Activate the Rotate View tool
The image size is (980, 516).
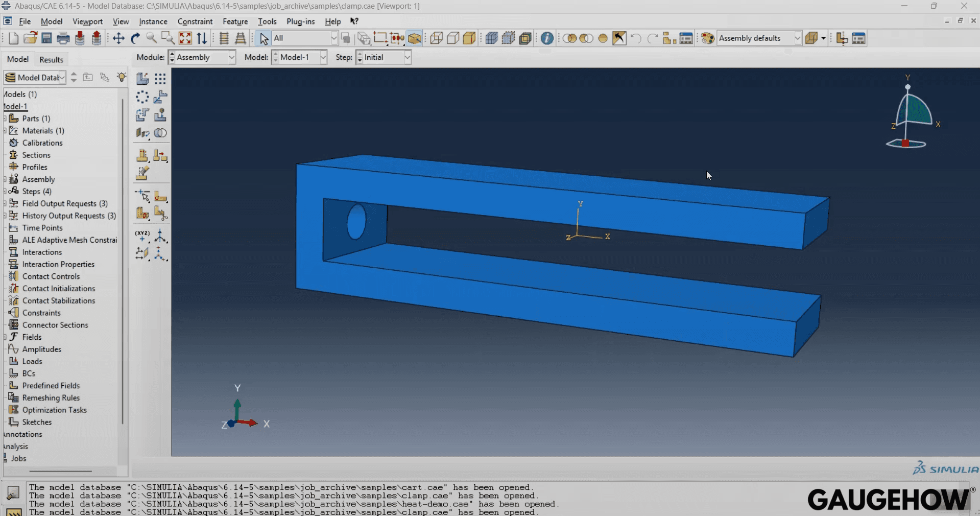(x=135, y=38)
